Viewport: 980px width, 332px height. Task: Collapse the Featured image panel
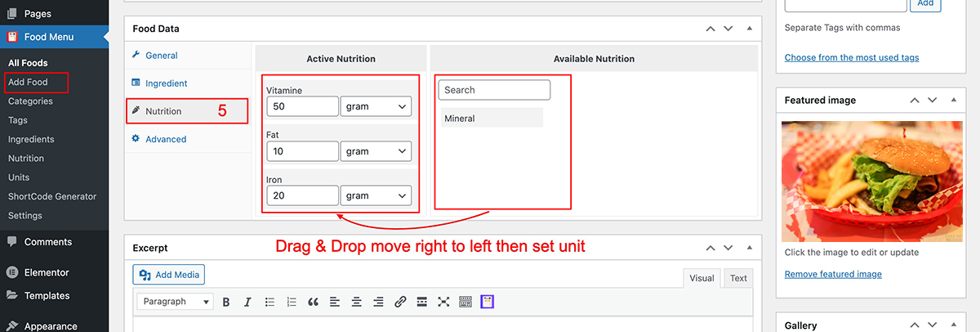(x=954, y=100)
